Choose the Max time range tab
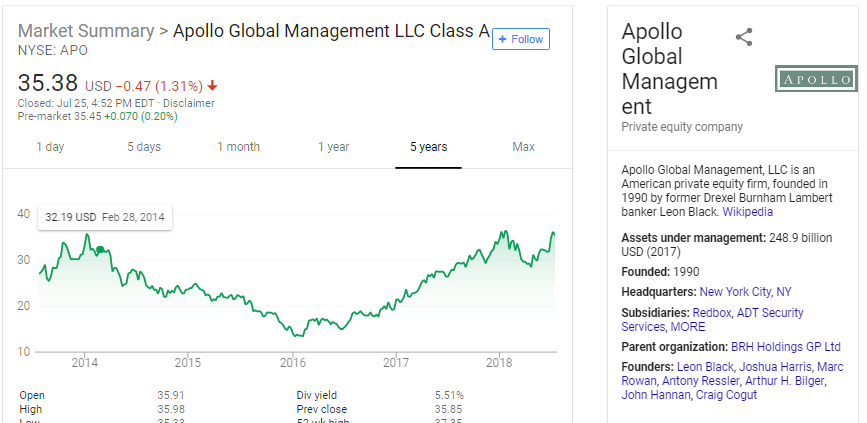 point(523,147)
